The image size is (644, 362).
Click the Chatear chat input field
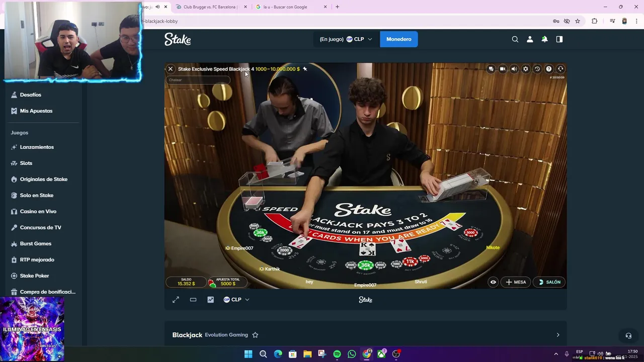click(198, 80)
